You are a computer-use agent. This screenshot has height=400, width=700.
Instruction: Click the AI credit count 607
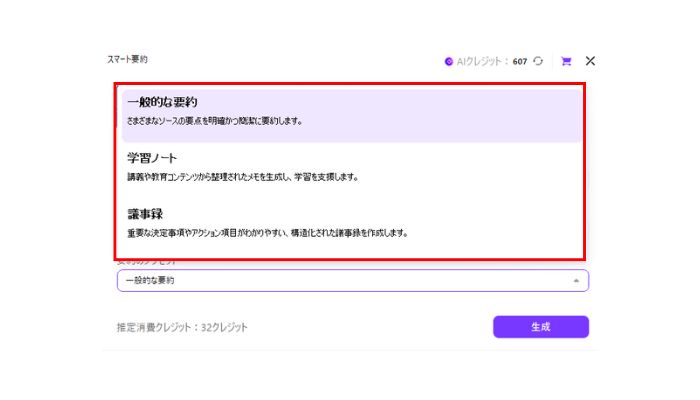[x=520, y=62]
